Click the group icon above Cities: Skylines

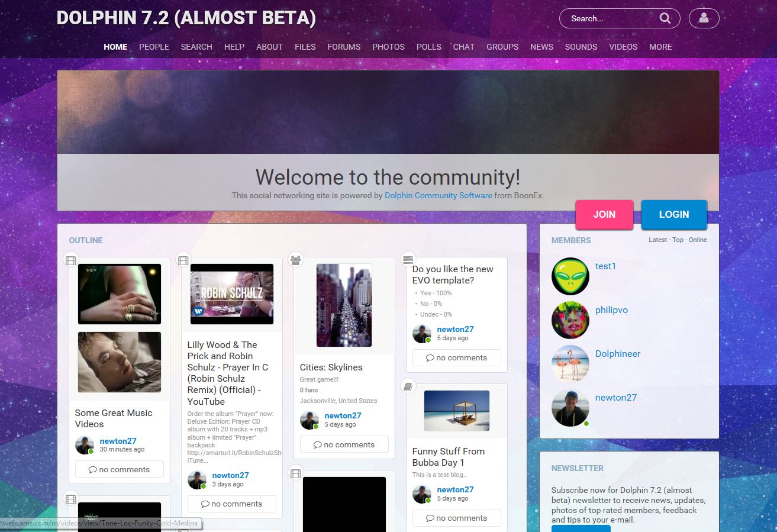pyautogui.click(x=296, y=259)
